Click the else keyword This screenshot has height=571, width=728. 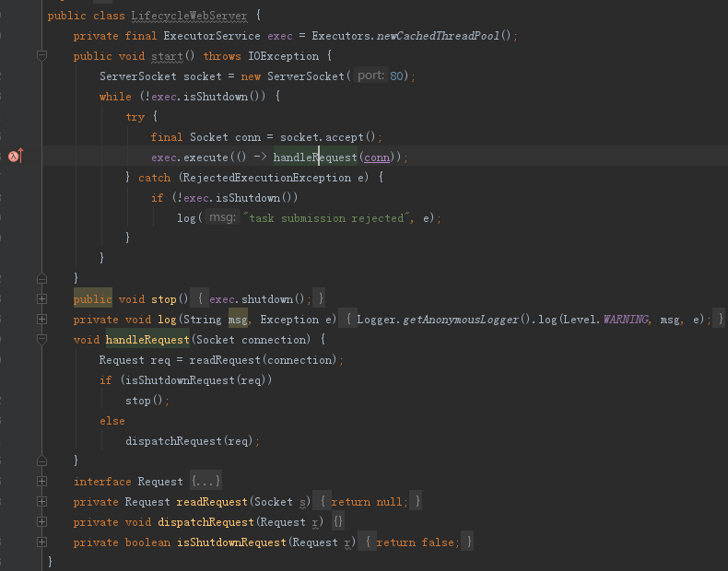coord(112,421)
